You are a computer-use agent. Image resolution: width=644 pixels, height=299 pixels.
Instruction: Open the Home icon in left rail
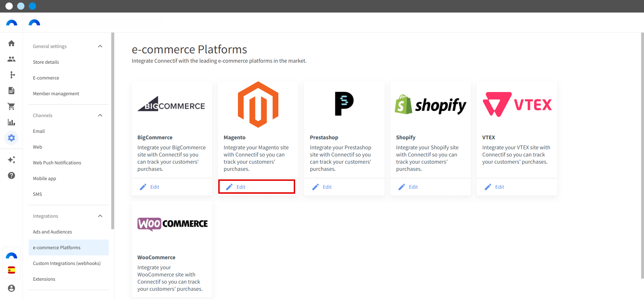pyautogui.click(x=11, y=43)
